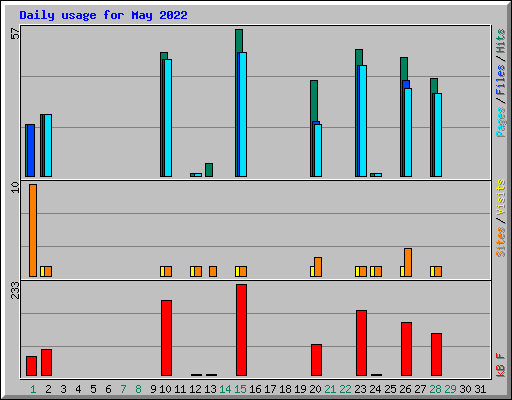Click the yellow 'Visits' legend label

pyautogui.click(x=501, y=197)
